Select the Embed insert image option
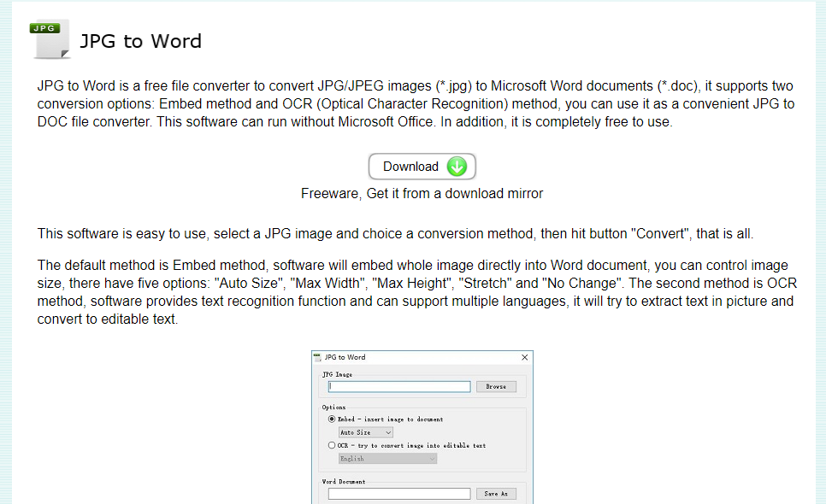This screenshot has width=826, height=504. point(332,419)
